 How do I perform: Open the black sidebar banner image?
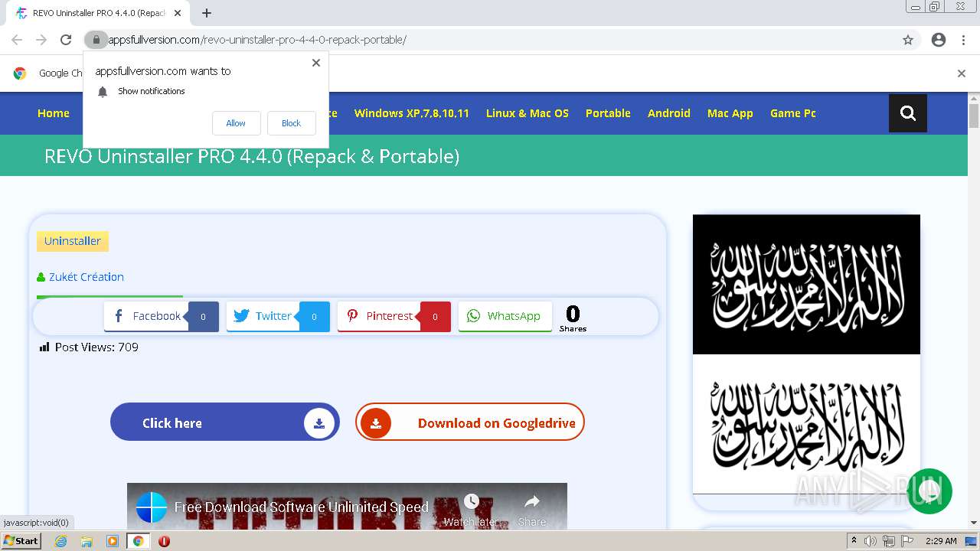pos(806,284)
